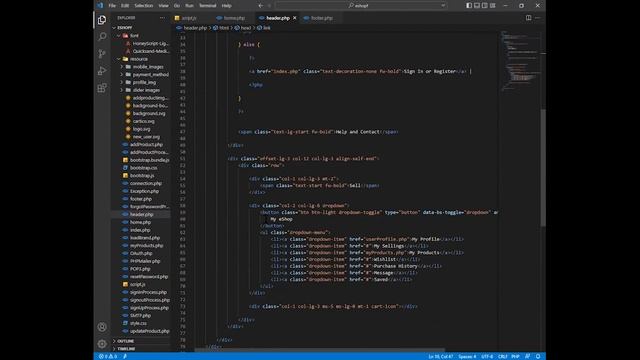
Task: Open the Selection menu
Action: pos(144,6)
